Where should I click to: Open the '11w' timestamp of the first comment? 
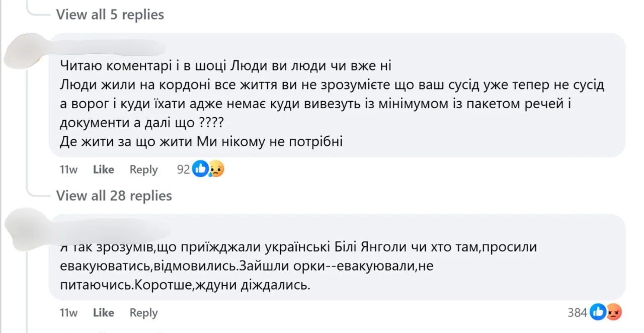click(68, 170)
